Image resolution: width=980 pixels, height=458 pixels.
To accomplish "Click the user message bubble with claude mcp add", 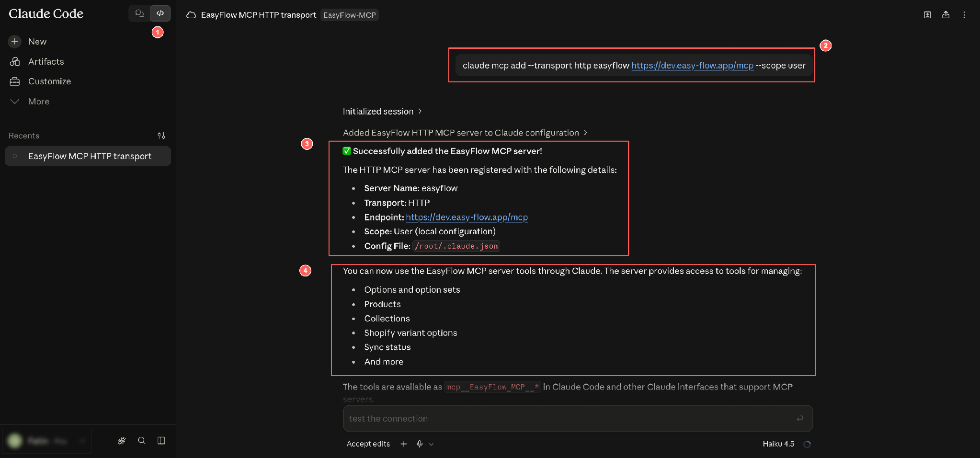I will (x=634, y=66).
